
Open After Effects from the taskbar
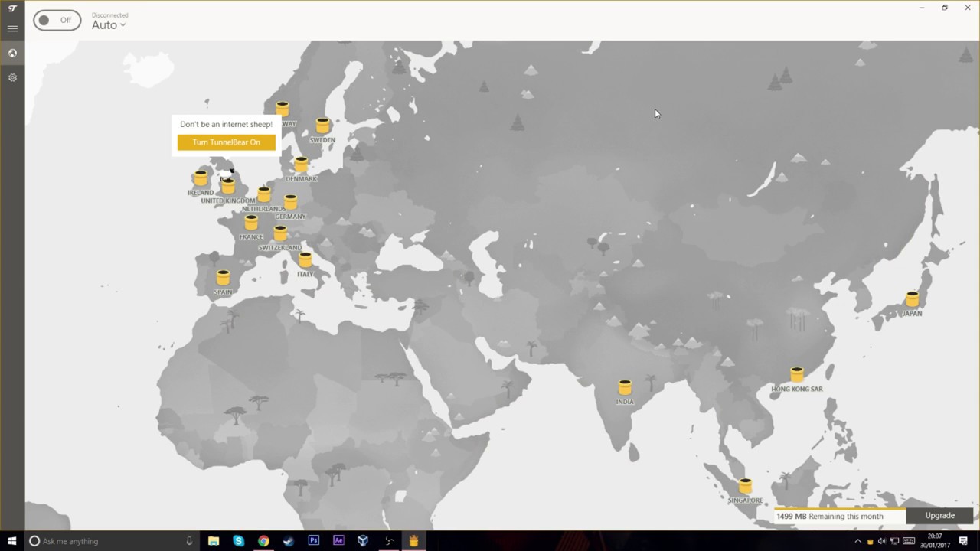pos(338,541)
